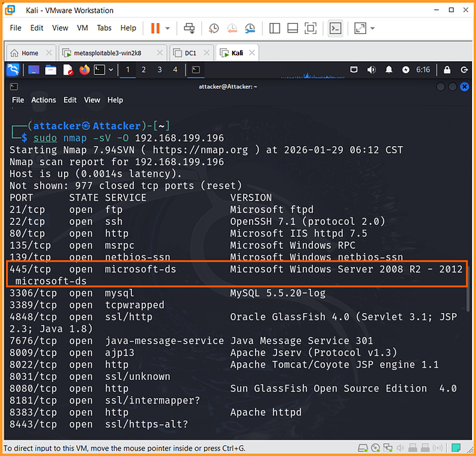
Task: Click Send Ctrl+Alt+Del toolbar icon
Action: 190,29
